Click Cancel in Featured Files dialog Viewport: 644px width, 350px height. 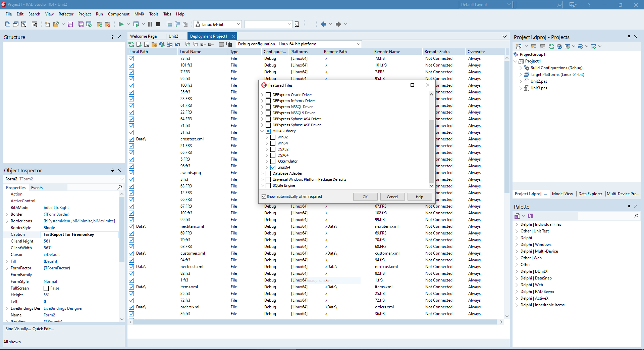point(392,197)
